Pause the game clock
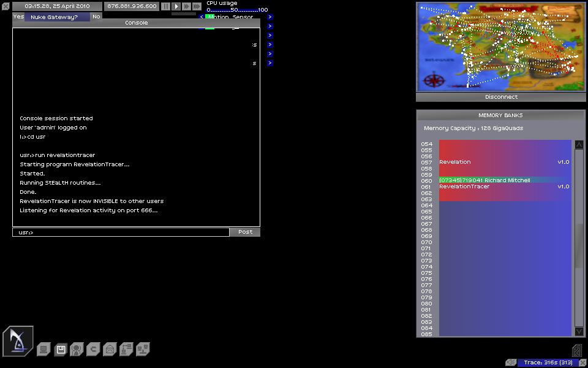588x368 pixels. click(165, 6)
